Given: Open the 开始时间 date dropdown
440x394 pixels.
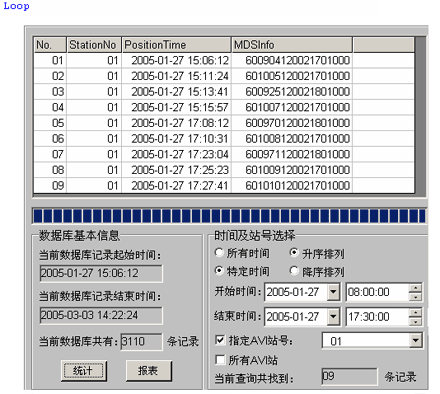Looking at the screenshot, I should coord(333,292).
